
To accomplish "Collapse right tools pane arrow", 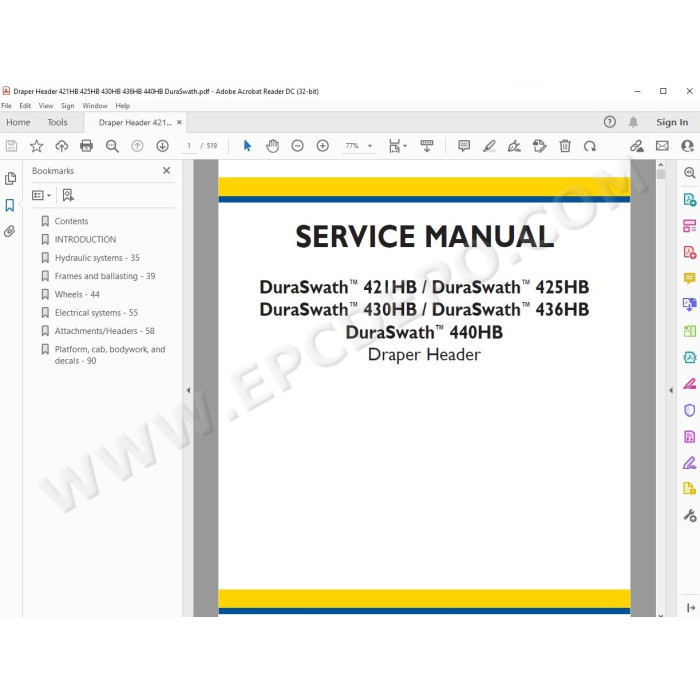I will (671, 390).
